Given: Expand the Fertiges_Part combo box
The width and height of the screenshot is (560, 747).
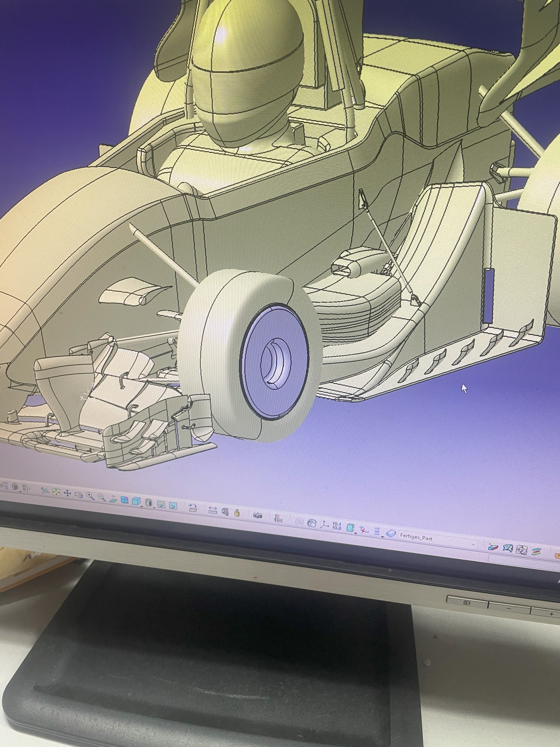Looking at the screenshot, I should point(473,544).
